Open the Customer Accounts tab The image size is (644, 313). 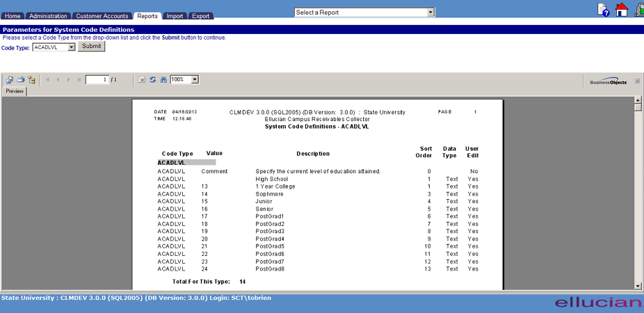point(102,16)
